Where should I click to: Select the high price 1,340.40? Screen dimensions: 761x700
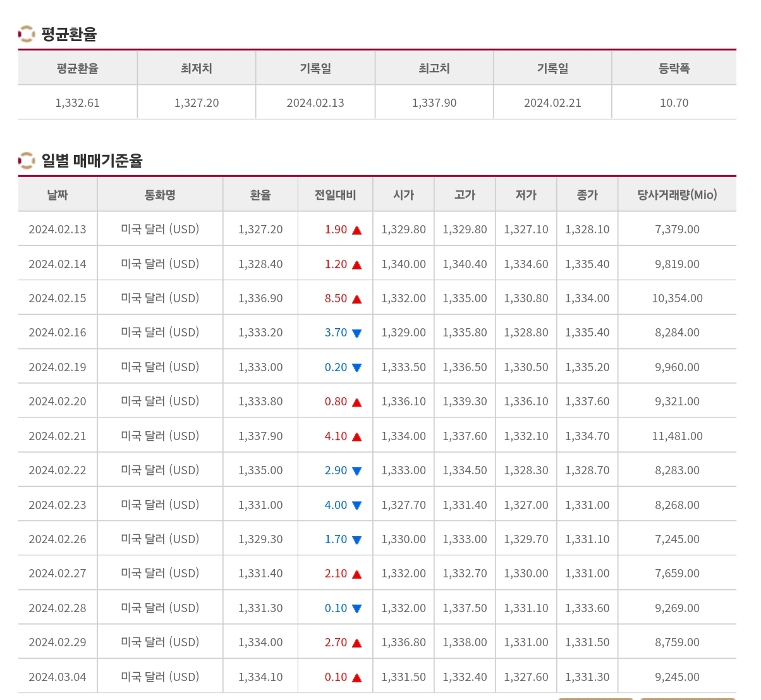pos(465,264)
